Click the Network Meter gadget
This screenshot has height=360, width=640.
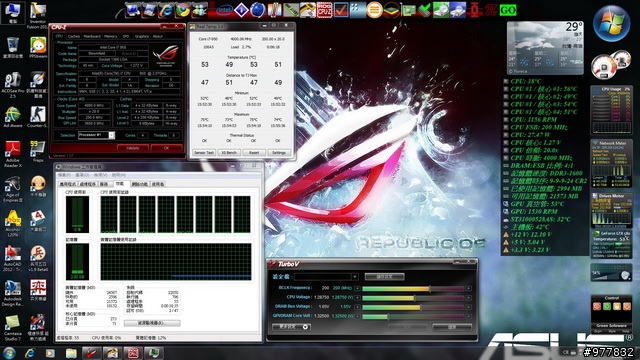[x=611, y=164]
